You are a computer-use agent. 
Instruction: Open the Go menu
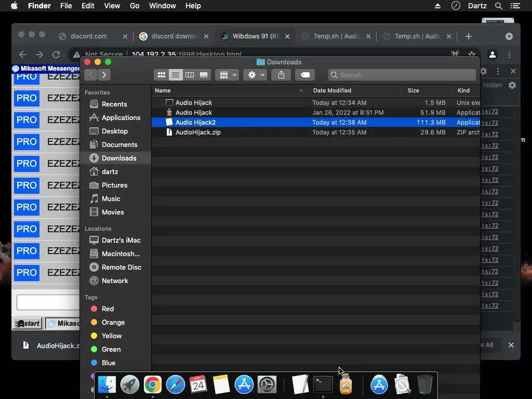[135, 6]
